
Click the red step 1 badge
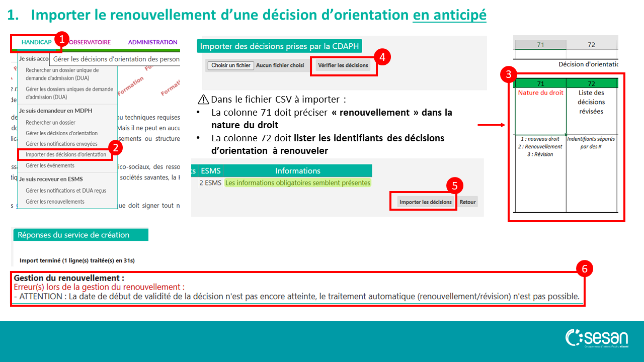(61, 39)
